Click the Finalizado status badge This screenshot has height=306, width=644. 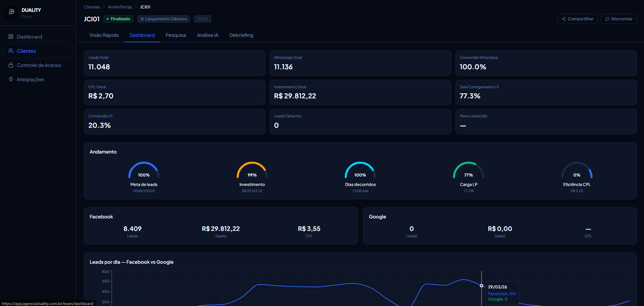coord(119,19)
